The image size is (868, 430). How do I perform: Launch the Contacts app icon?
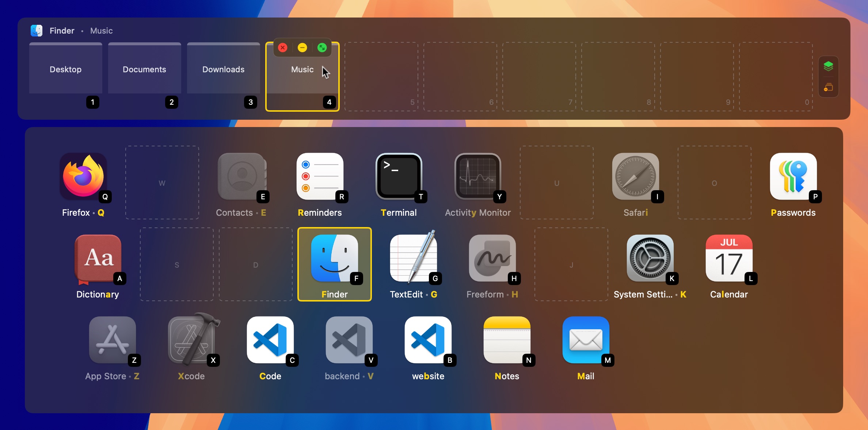click(x=241, y=176)
